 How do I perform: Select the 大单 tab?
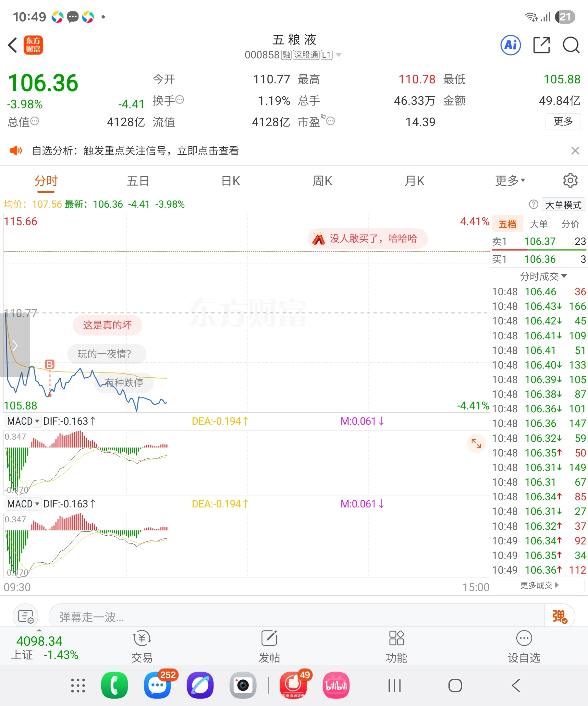pyautogui.click(x=539, y=224)
